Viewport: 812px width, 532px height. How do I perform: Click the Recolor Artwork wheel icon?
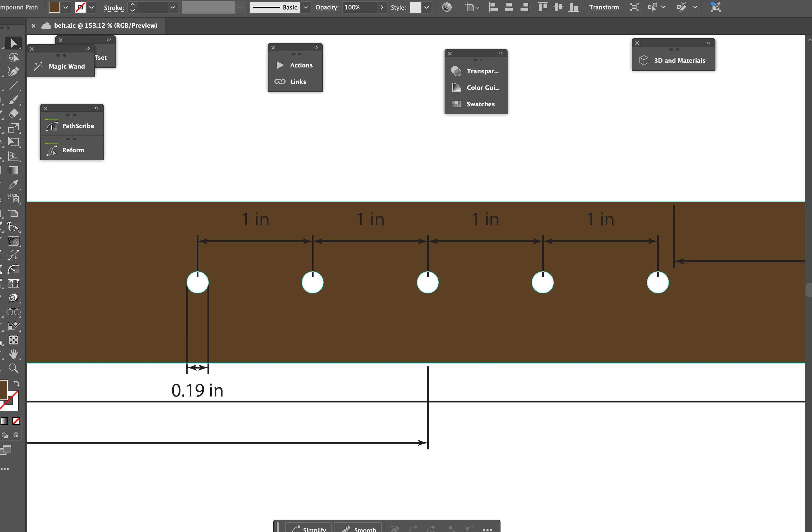pyautogui.click(x=447, y=7)
